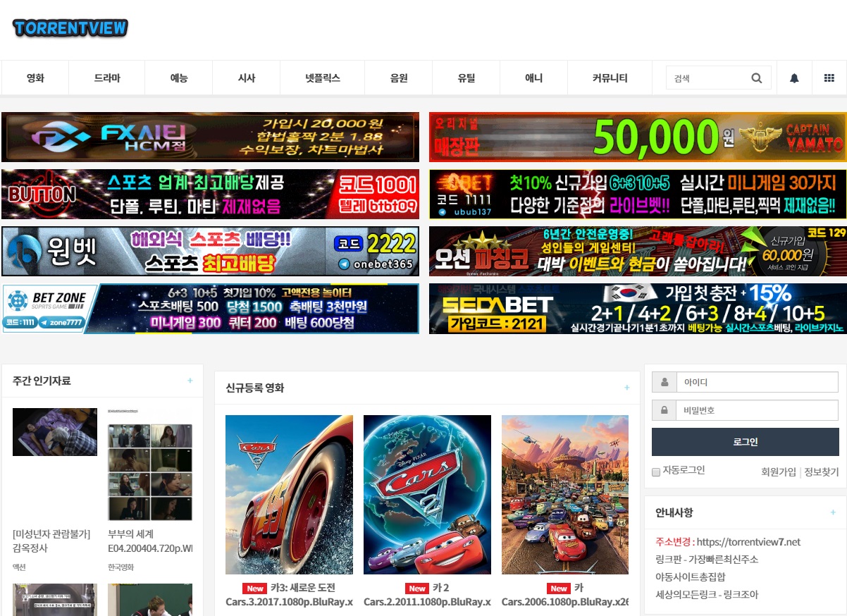The width and height of the screenshot is (847, 616).
Task: Open the Cars 2006 movie poster
Action: click(x=565, y=495)
